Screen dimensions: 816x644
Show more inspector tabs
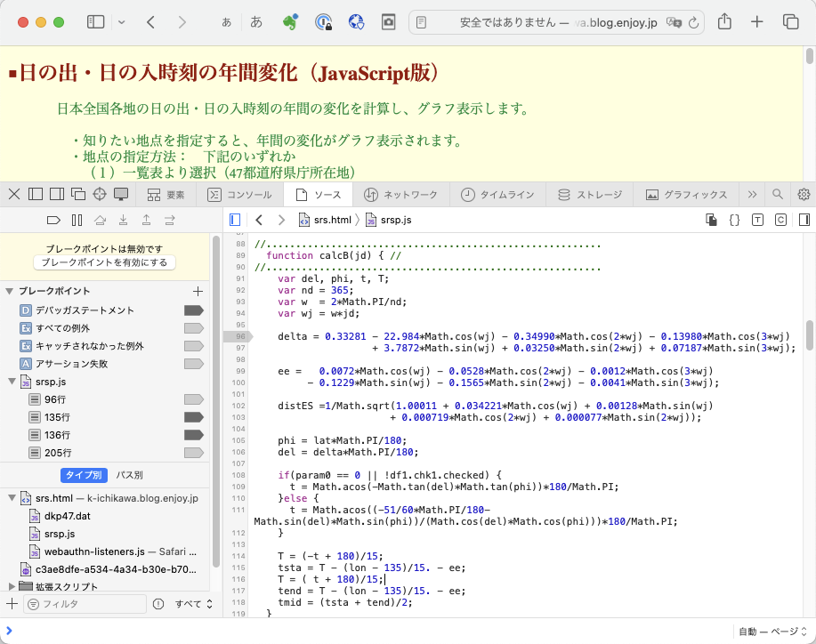[752, 195]
